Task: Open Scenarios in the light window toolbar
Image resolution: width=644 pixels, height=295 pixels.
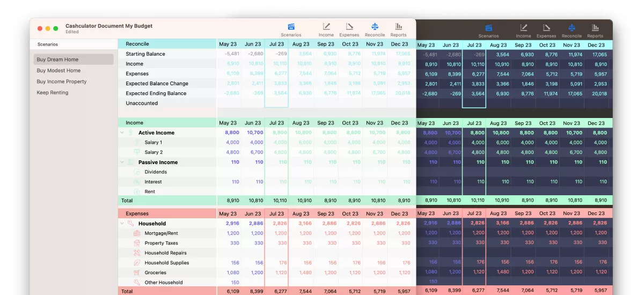Action: click(291, 30)
